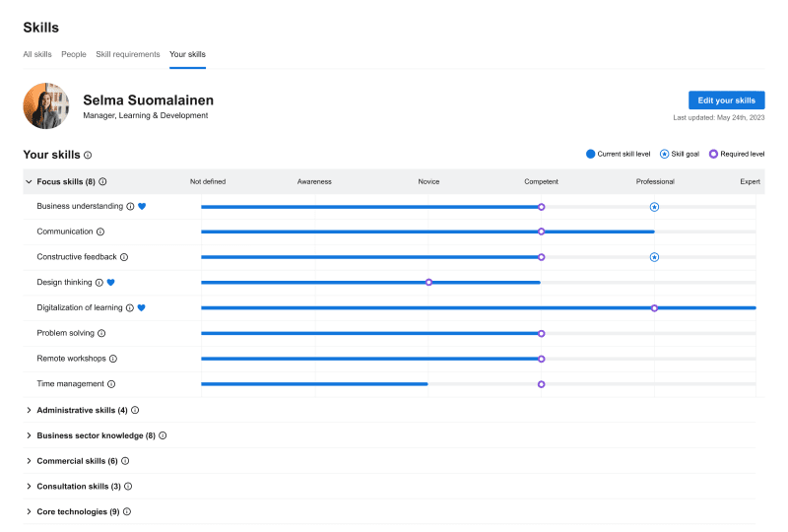Click required level marker on Remote workshops bar
The height and width of the screenshot is (532, 788).
coord(541,359)
